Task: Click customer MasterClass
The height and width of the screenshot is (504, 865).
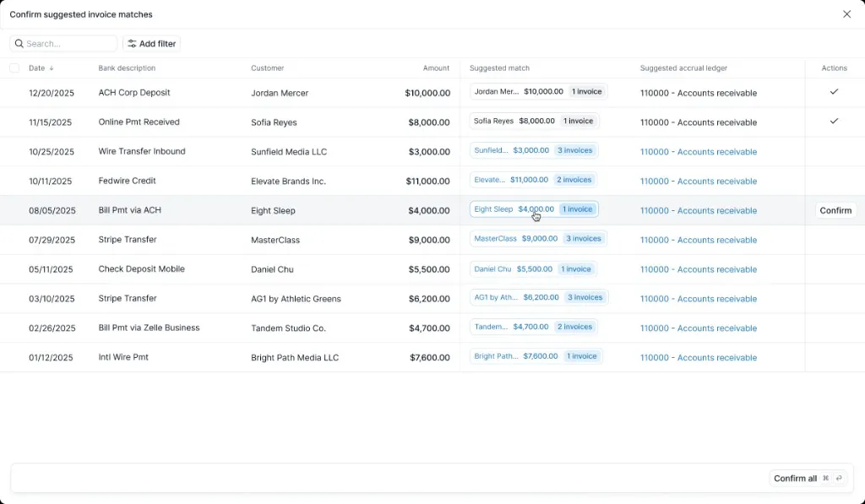Action: point(275,240)
